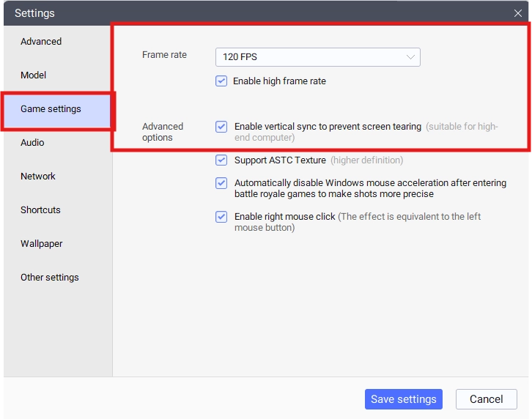Uncheck Enable right mouse click

coord(221,217)
